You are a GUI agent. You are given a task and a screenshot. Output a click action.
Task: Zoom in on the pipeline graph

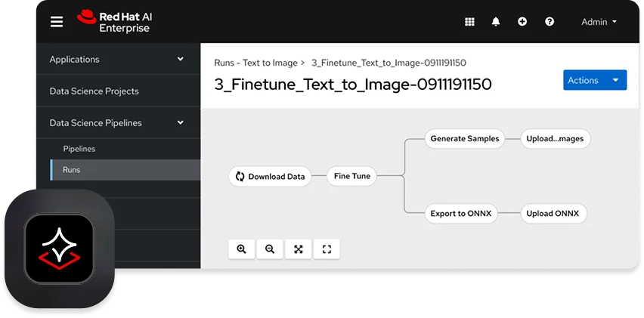click(x=242, y=249)
